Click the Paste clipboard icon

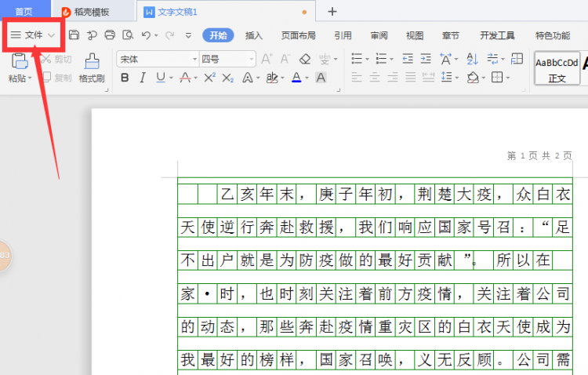point(20,61)
